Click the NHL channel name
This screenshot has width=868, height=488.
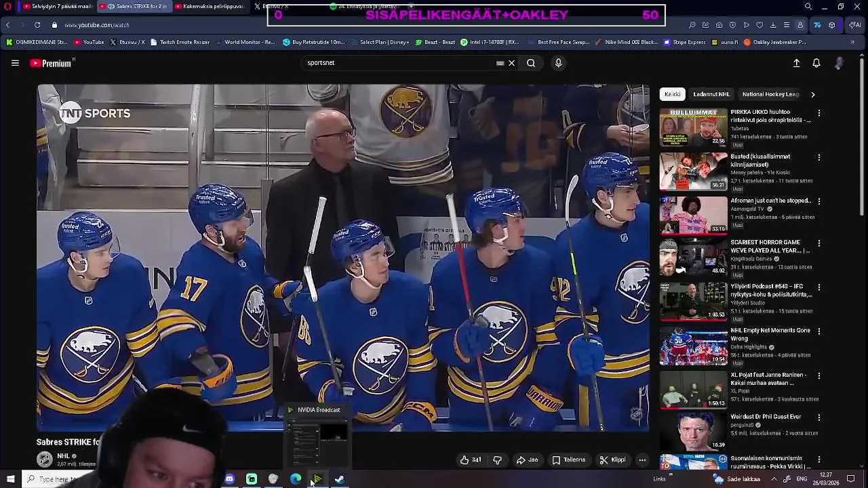[x=64, y=456]
